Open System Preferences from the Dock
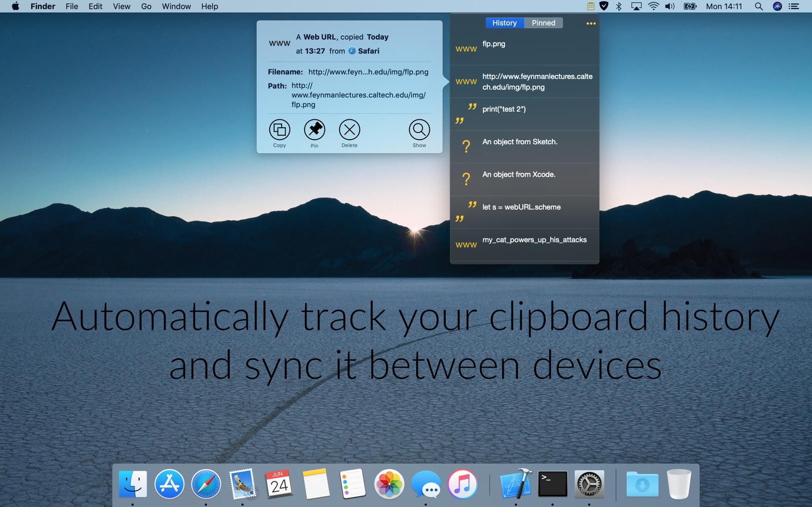812x507 pixels. click(x=589, y=484)
